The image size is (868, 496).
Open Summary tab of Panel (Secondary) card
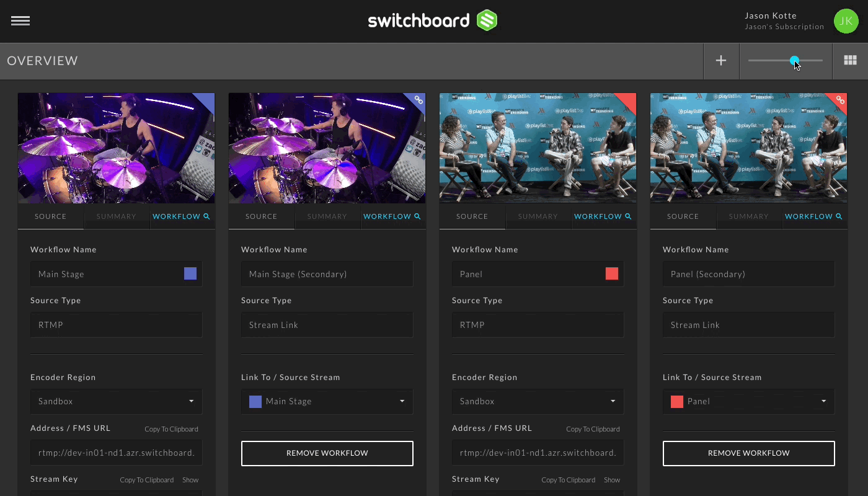pyautogui.click(x=749, y=216)
